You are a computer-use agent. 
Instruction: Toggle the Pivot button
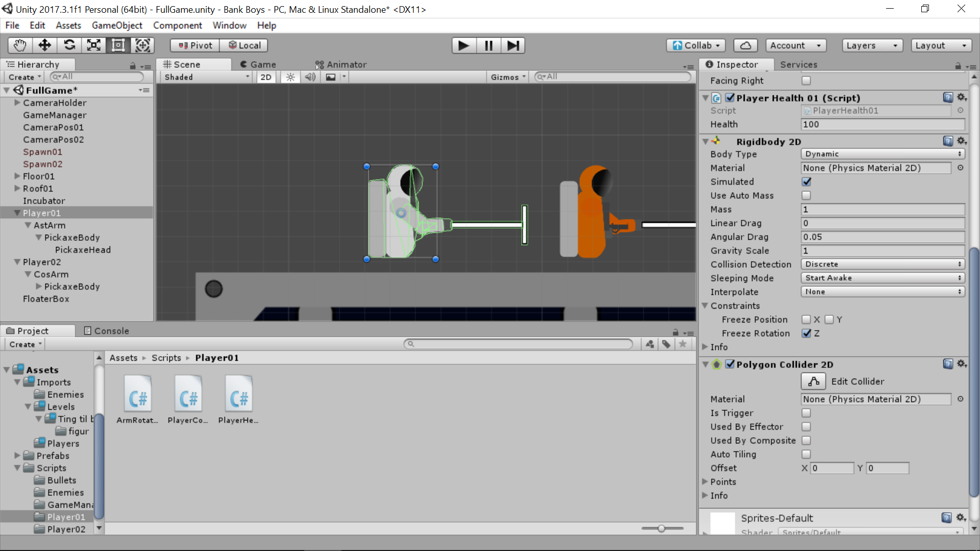[x=195, y=45]
